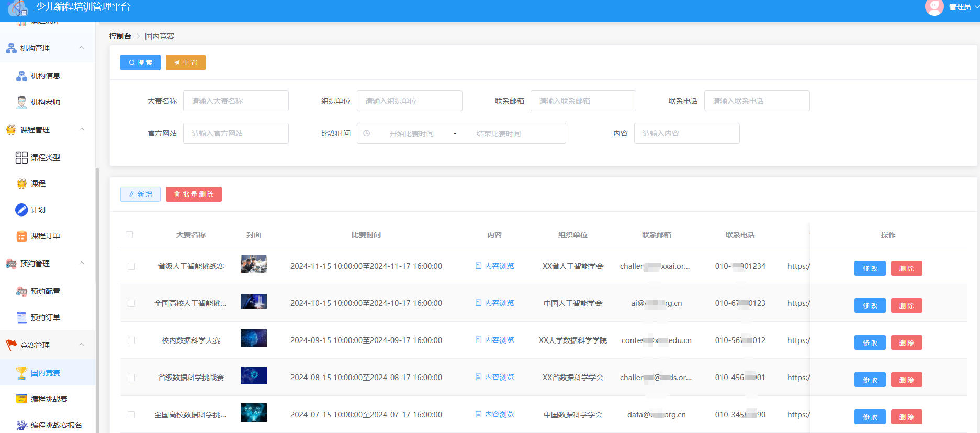Collapse the 课程管理 menu chevron

tap(82, 129)
